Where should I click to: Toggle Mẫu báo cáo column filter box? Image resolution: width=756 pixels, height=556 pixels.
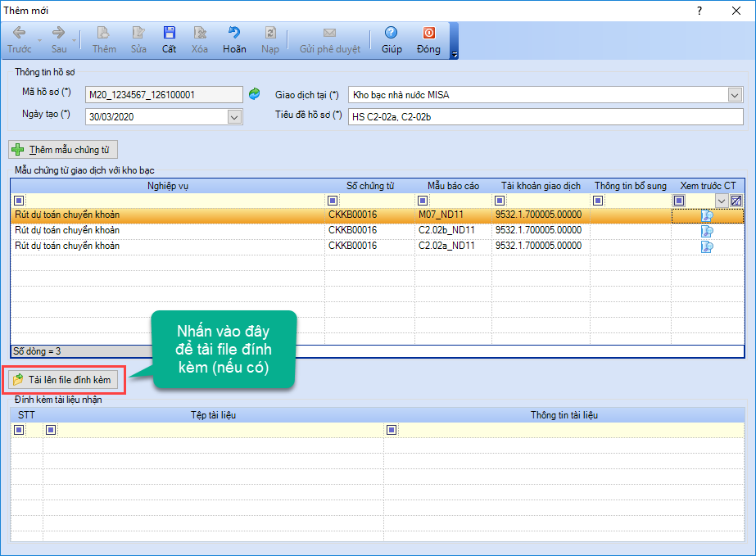(423, 201)
